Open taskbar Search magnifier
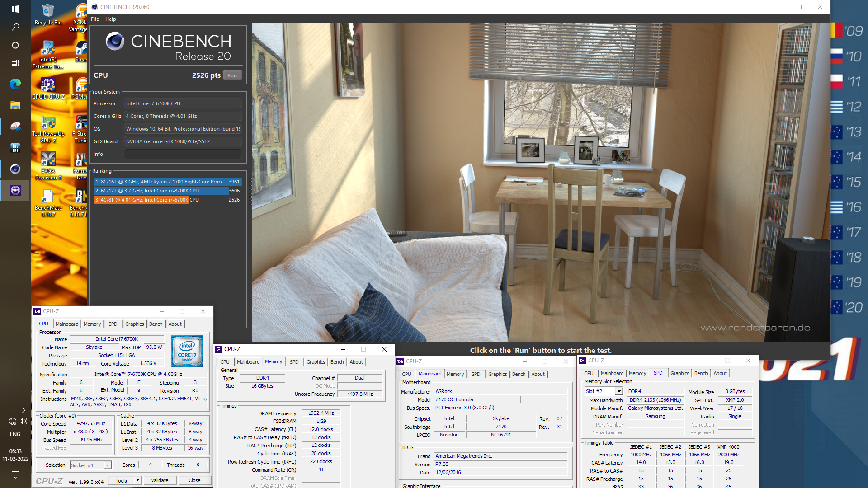The image size is (868, 488). (x=15, y=27)
